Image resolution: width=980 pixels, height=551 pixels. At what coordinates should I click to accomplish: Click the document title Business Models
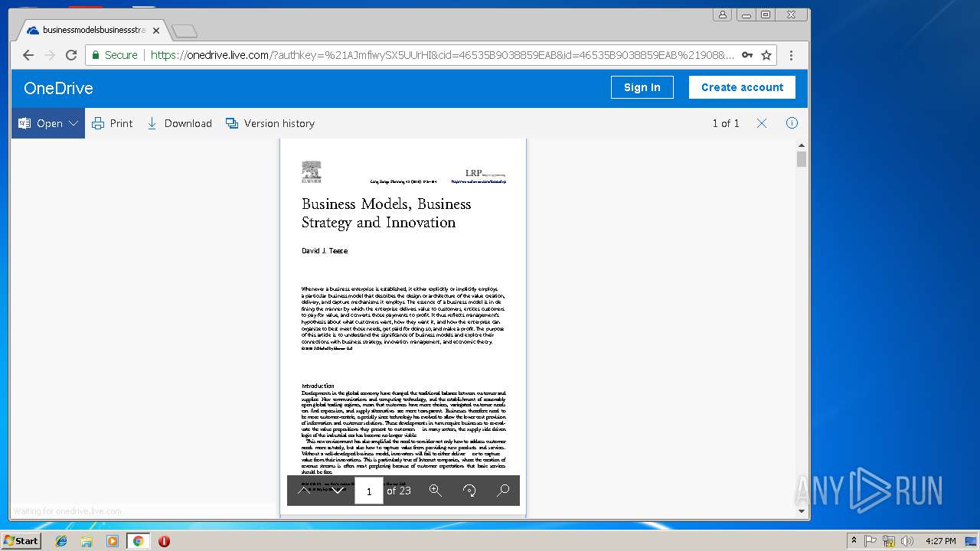click(x=386, y=213)
